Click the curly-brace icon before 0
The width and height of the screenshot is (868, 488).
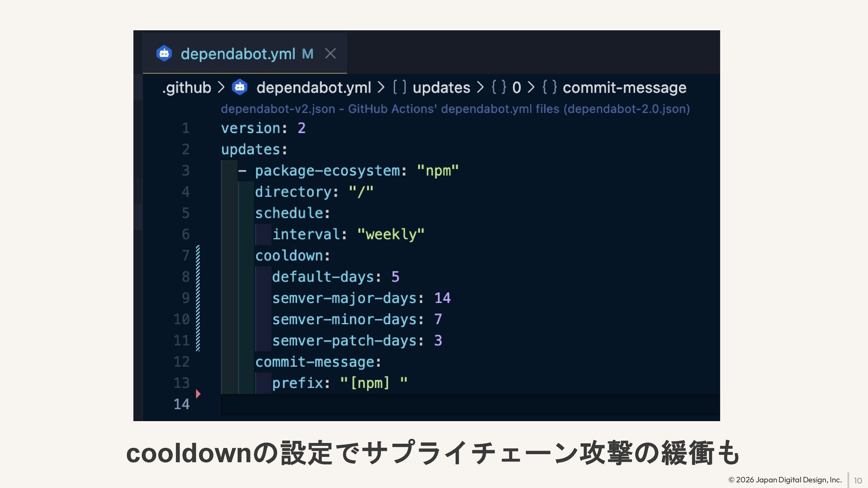coord(499,87)
